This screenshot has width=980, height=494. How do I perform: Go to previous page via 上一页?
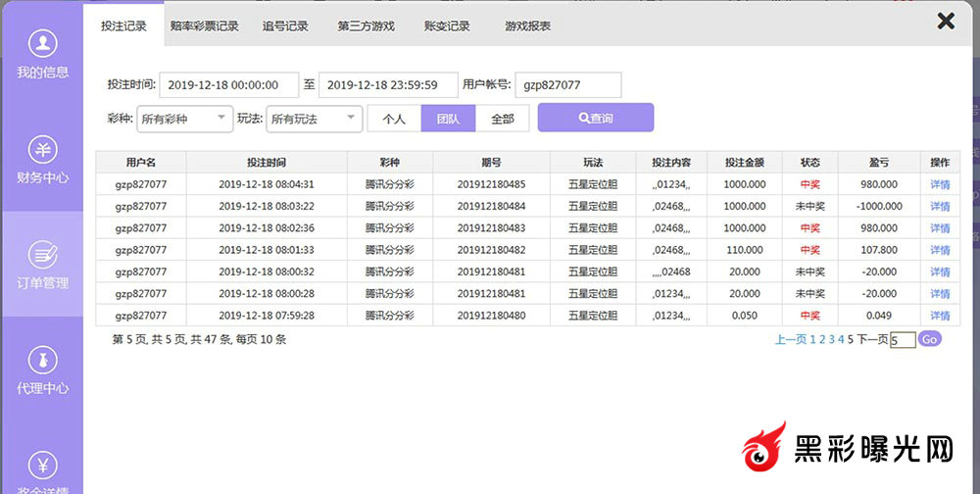tap(791, 339)
